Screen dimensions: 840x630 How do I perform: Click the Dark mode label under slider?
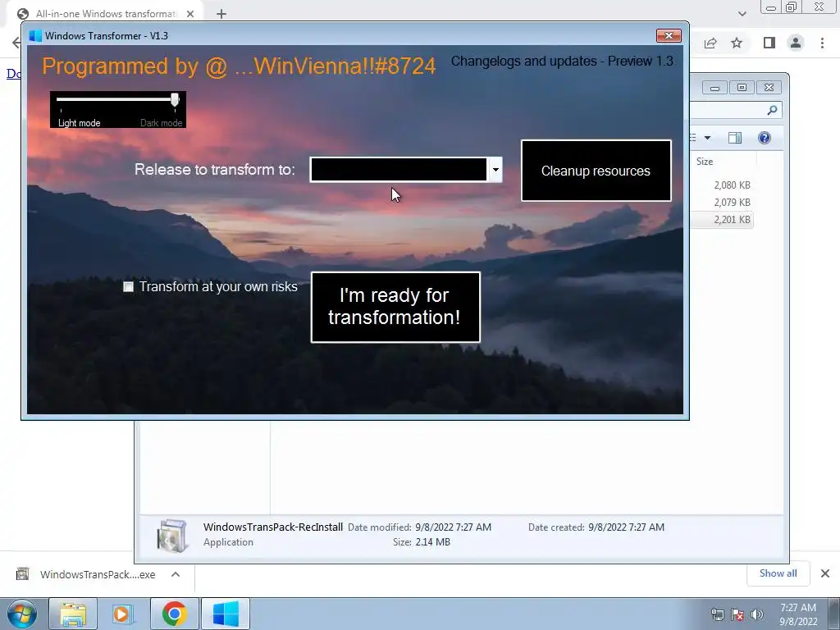coord(162,123)
